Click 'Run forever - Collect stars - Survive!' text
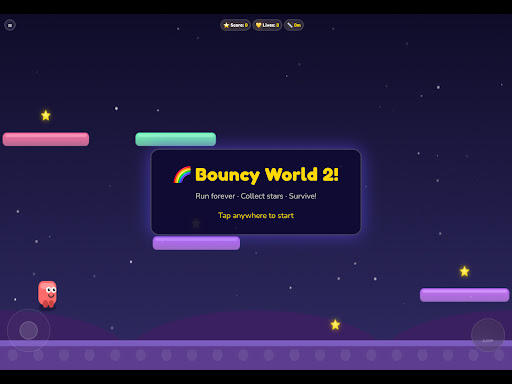This screenshot has height=384, width=512. [x=256, y=196]
